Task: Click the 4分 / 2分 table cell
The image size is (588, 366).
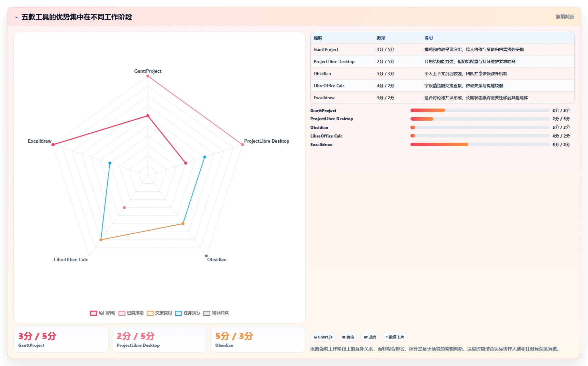Action: 386,86
